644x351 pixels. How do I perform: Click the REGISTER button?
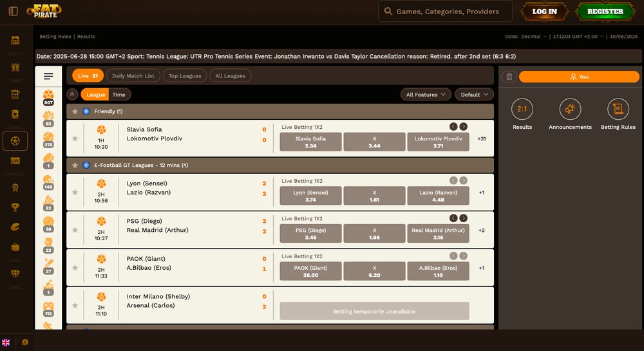pyautogui.click(x=605, y=12)
